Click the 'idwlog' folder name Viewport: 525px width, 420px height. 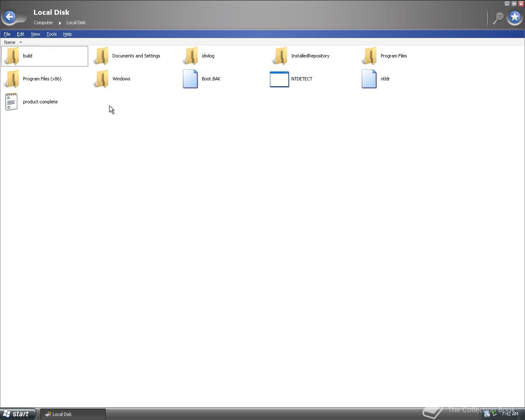coord(208,56)
